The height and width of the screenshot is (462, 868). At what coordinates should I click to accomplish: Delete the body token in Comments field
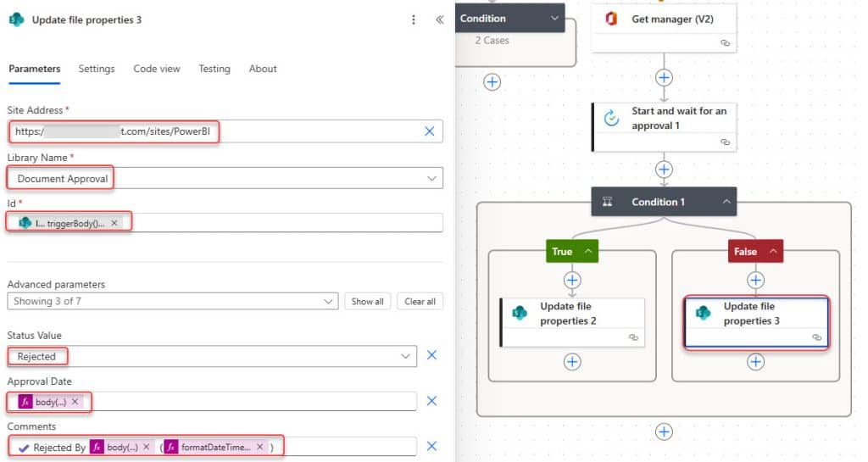pos(146,447)
